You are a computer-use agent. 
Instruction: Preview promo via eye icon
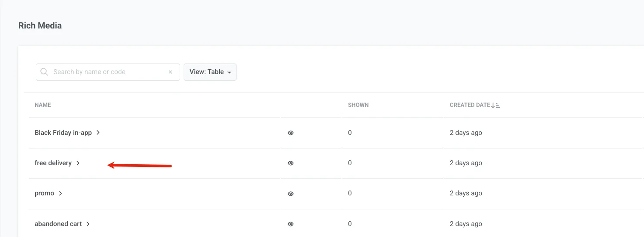coord(291,193)
